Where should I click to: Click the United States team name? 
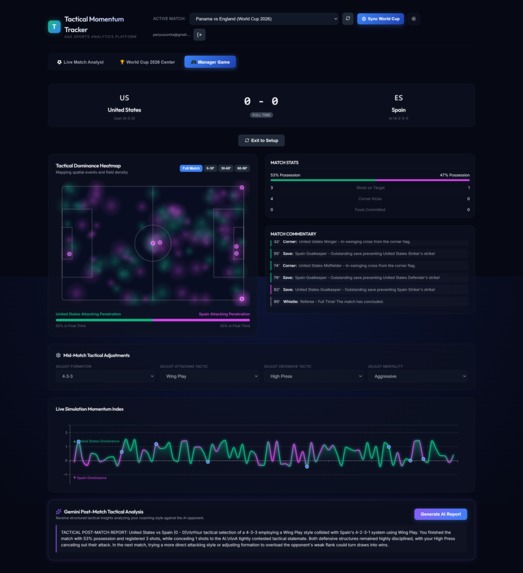click(124, 110)
